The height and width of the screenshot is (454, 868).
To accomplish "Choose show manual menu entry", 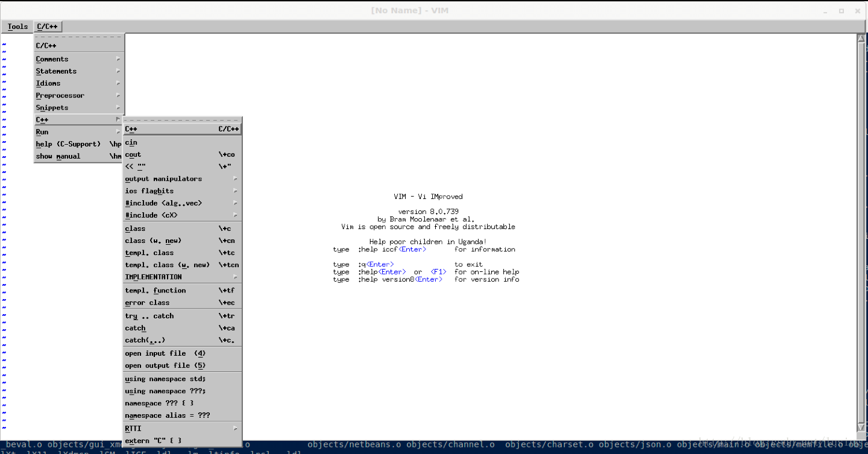I will coord(79,156).
